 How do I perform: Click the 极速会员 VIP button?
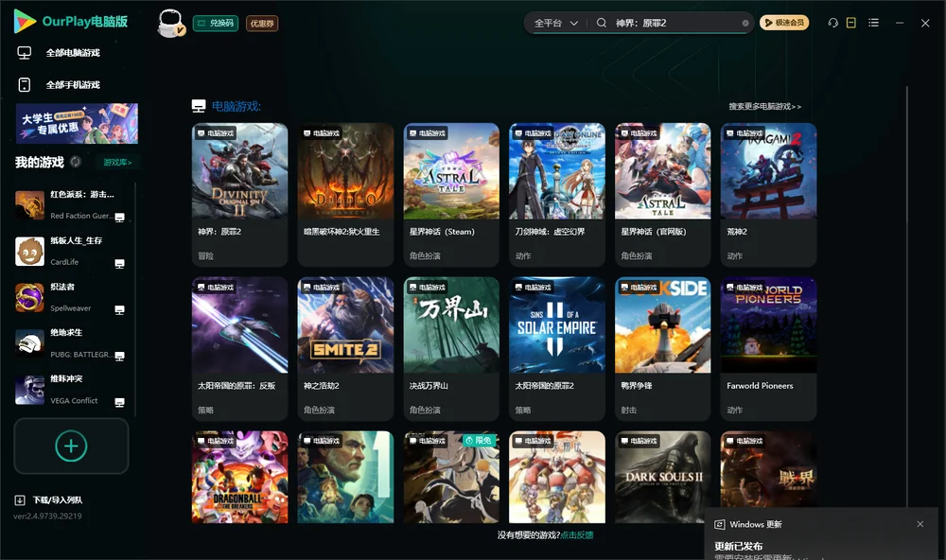point(784,23)
